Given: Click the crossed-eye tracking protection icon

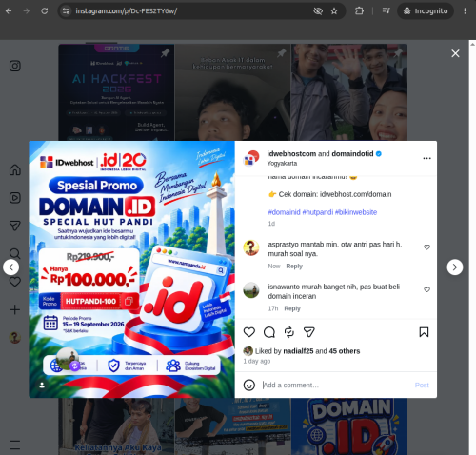Looking at the screenshot, I should point(318,11).
